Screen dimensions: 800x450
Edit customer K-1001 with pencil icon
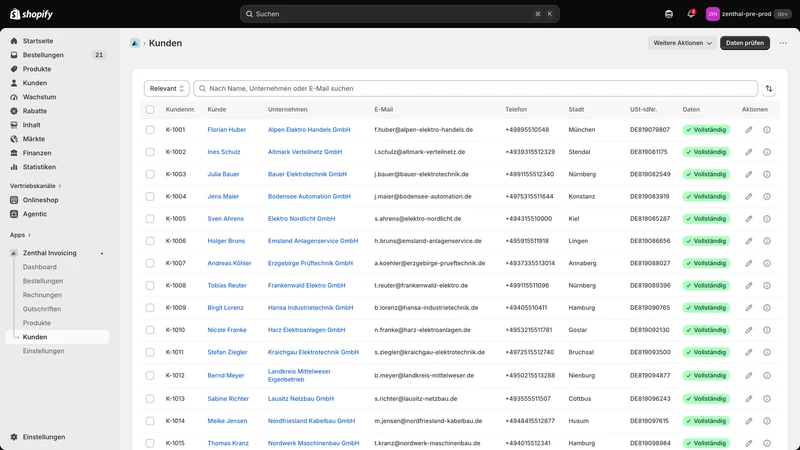click(x=748, y=130)
